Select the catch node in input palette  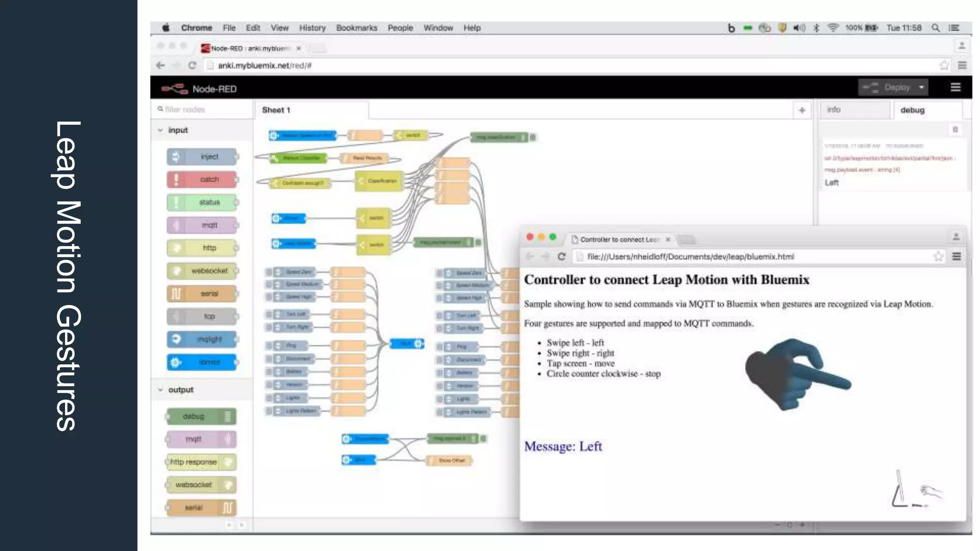click(203, 179)
